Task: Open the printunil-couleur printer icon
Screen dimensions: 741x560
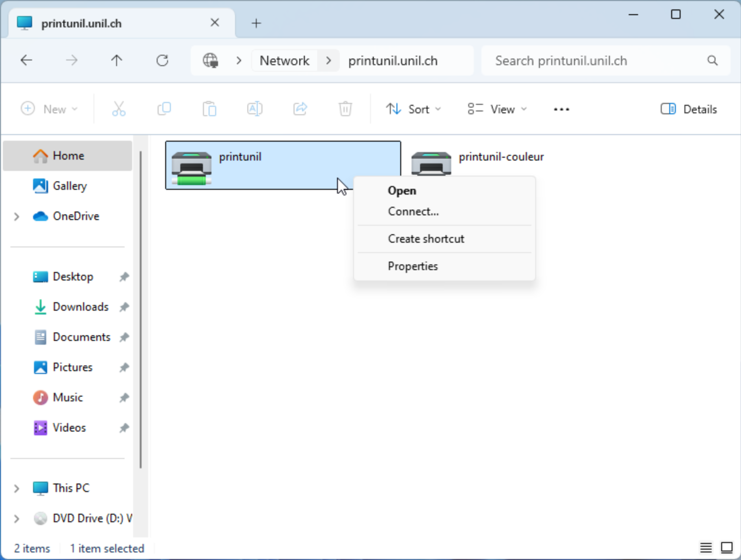Action: point(431,163)
